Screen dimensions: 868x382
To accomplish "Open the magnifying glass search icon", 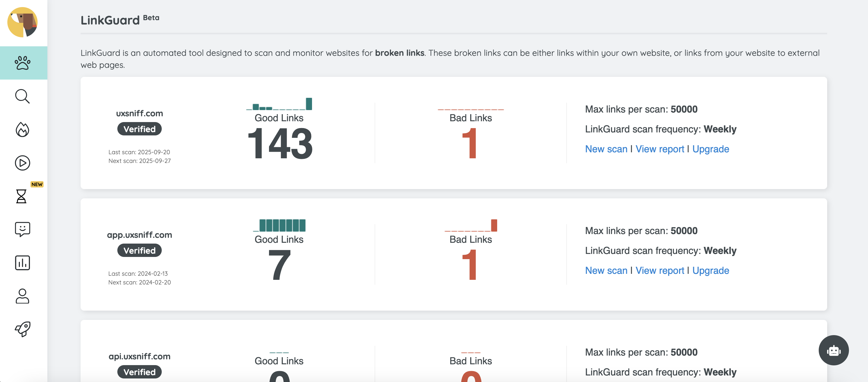I will pos(23,96).
